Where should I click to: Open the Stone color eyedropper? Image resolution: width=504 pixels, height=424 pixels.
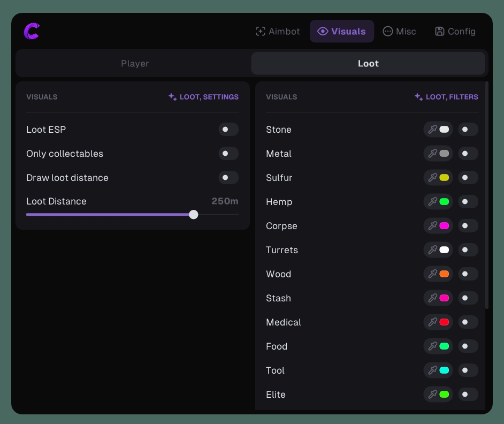pyautogui.click(x=432, y=129)
